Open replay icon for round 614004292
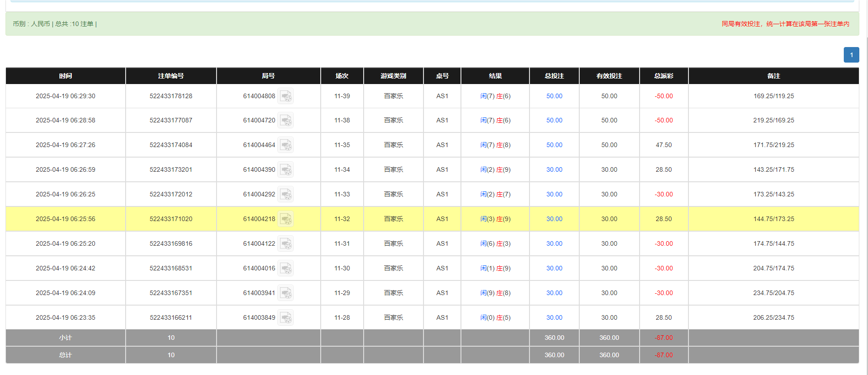 (x=286, y=195)
